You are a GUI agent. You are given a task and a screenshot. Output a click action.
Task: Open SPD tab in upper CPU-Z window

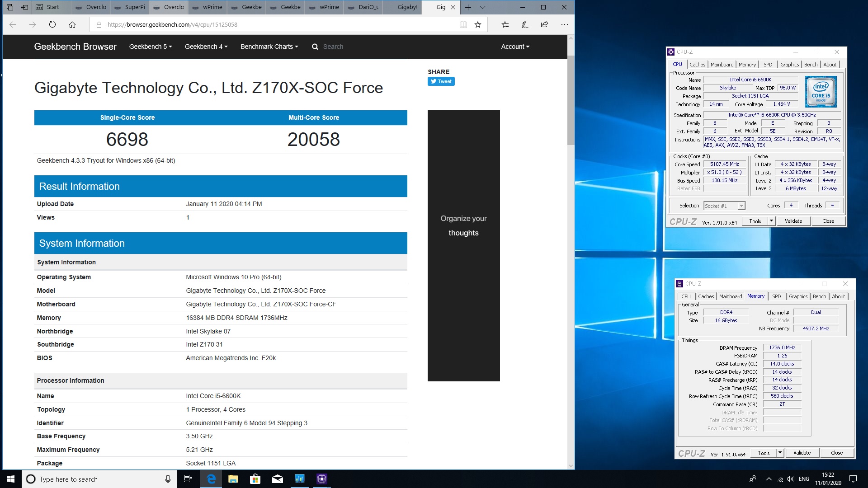(768, 65)
